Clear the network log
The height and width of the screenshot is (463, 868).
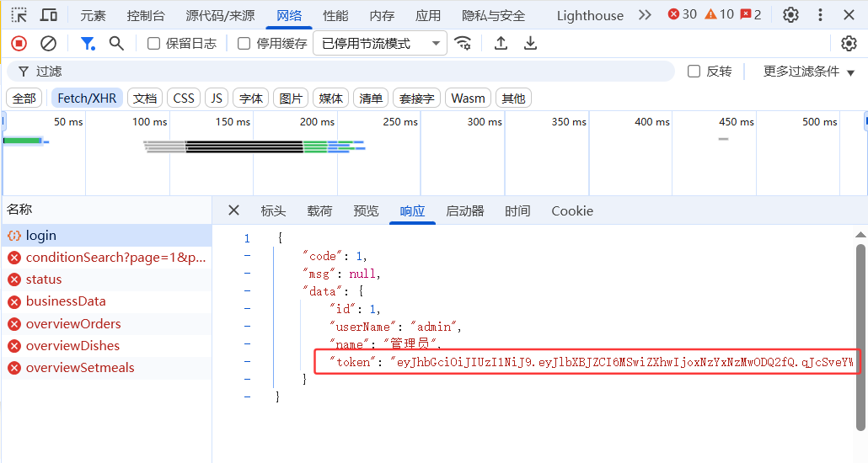pos(49,43)
